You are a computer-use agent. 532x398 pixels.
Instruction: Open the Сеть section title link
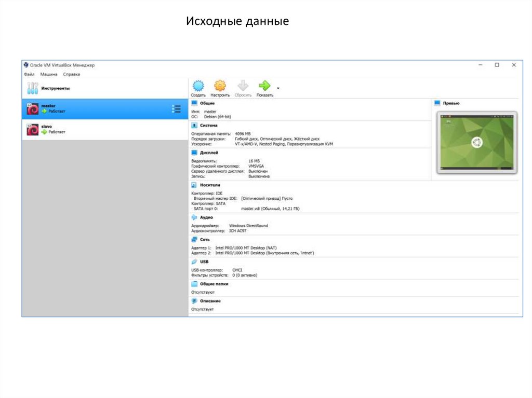tap(205, 240)
